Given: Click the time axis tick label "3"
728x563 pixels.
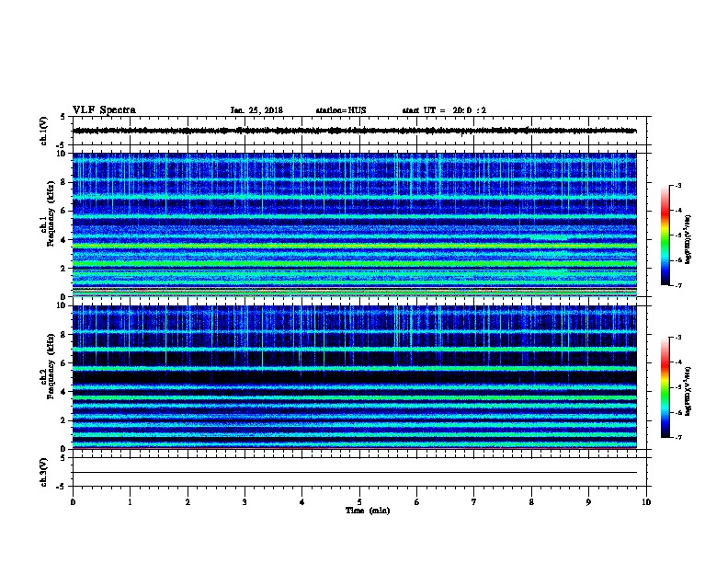Looking at the screenshot, I should [245, 502].
